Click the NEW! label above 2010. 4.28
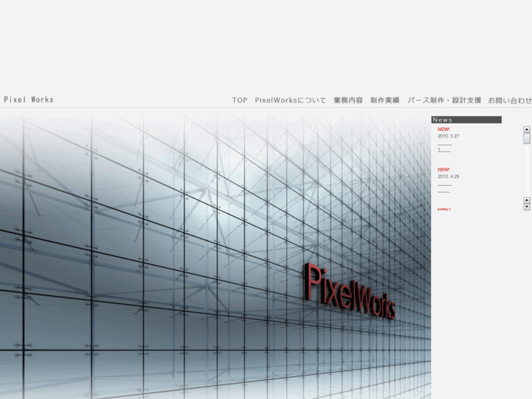532x399 pixels. click(443, 169)
